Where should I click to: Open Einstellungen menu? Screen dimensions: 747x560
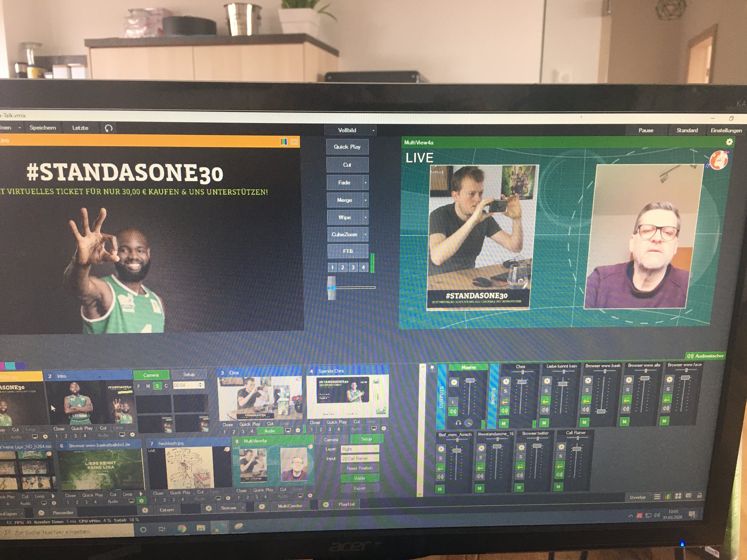(726, 130)
